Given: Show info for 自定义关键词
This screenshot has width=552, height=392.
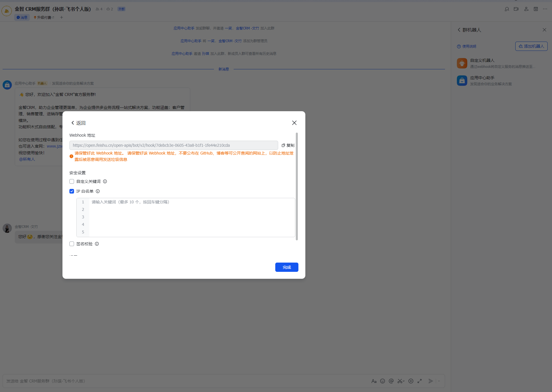Looking at the screenshot, I should pyautogui.click(x=105, y=181).
